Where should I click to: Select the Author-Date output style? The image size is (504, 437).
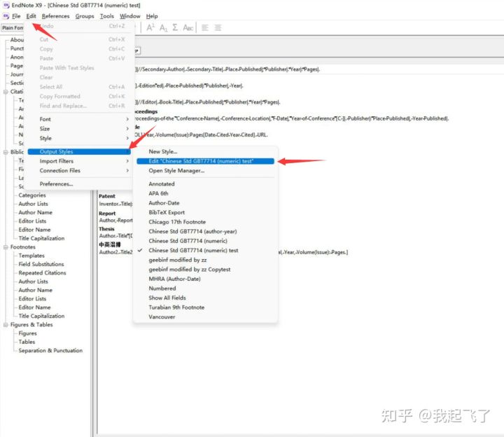click(205, 203)
